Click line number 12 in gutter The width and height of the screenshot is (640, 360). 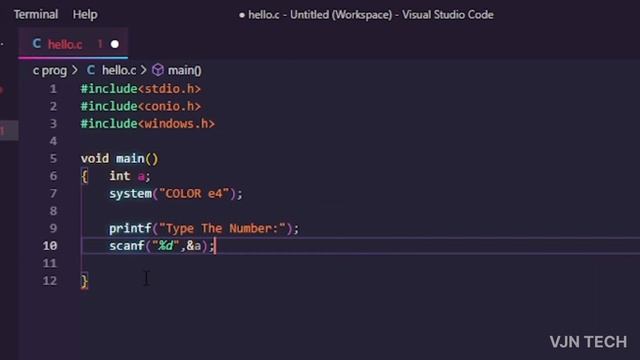pyautogui.click(x=50, y=281)
